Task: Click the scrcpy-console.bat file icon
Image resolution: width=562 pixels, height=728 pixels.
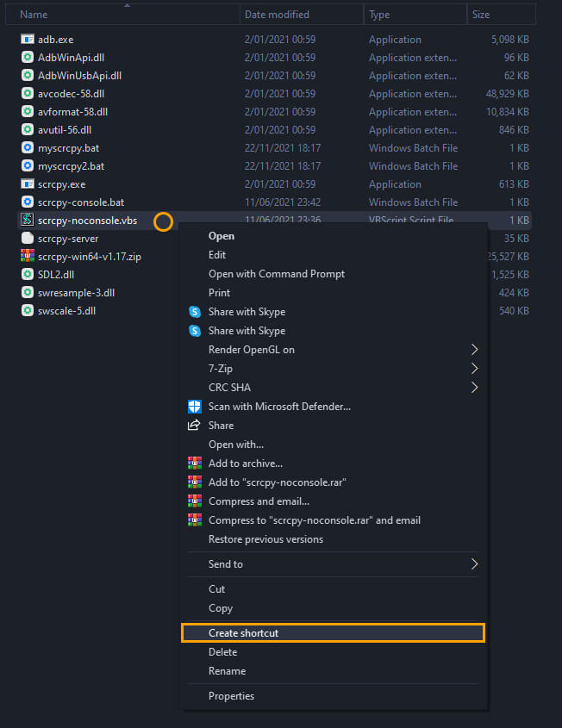Action: pos(28,202)
